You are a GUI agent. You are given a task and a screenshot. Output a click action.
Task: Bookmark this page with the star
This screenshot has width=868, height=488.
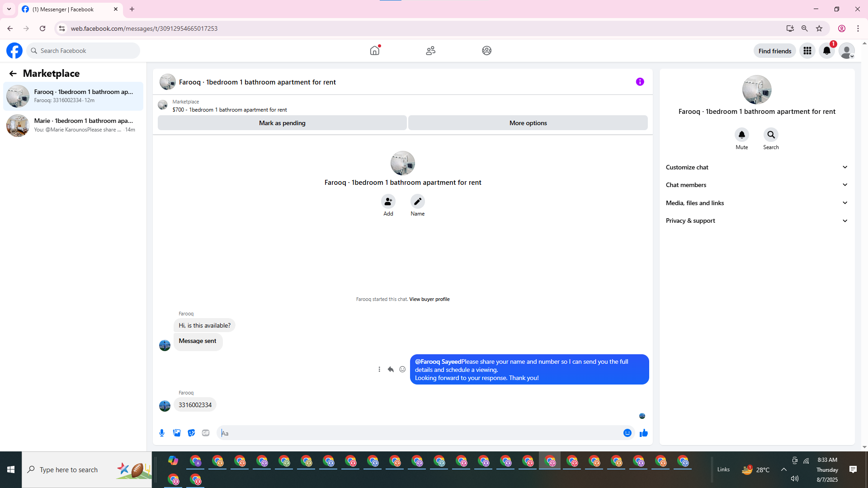coord(819,28)
